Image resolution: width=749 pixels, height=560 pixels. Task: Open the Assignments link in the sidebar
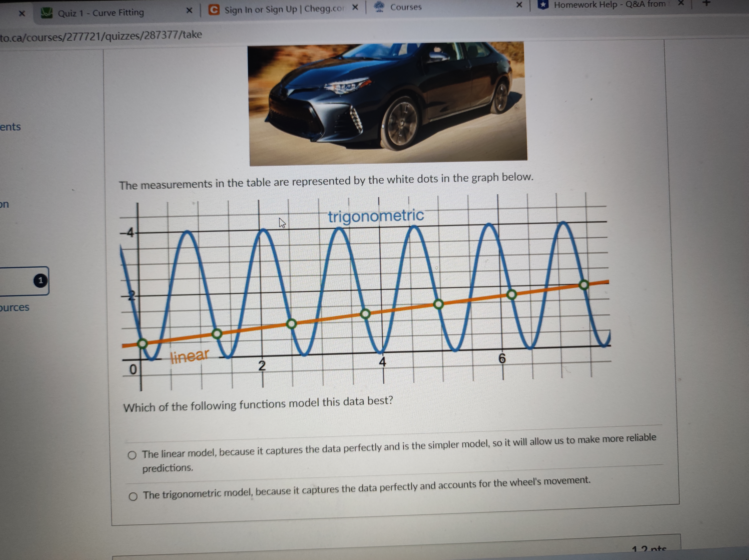pyautogui.click(x=10, y=127)
